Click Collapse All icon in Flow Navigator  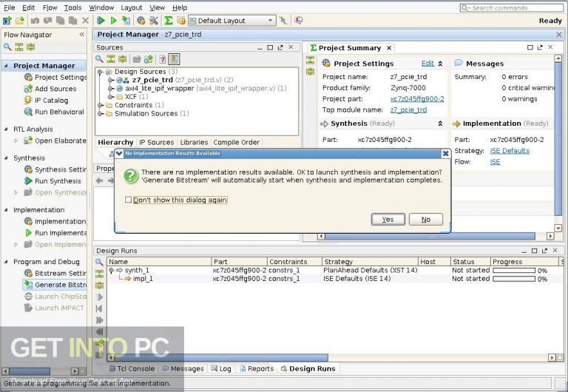pyautogui.click(x=18, y=47)
